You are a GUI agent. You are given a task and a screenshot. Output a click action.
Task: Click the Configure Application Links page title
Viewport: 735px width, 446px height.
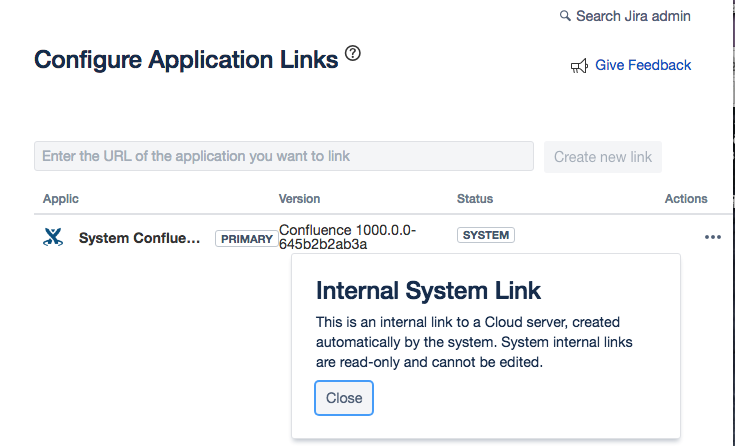pyautogui.click(x=186, y=60)
